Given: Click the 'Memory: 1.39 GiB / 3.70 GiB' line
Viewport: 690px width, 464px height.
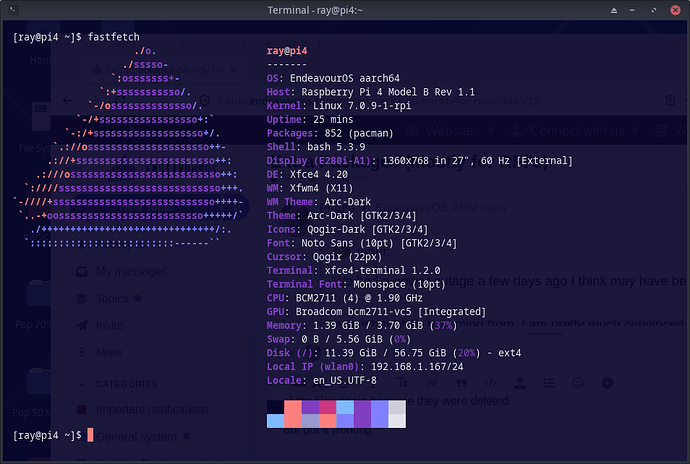Looking at the screenshot, I should tap(362, 325).
